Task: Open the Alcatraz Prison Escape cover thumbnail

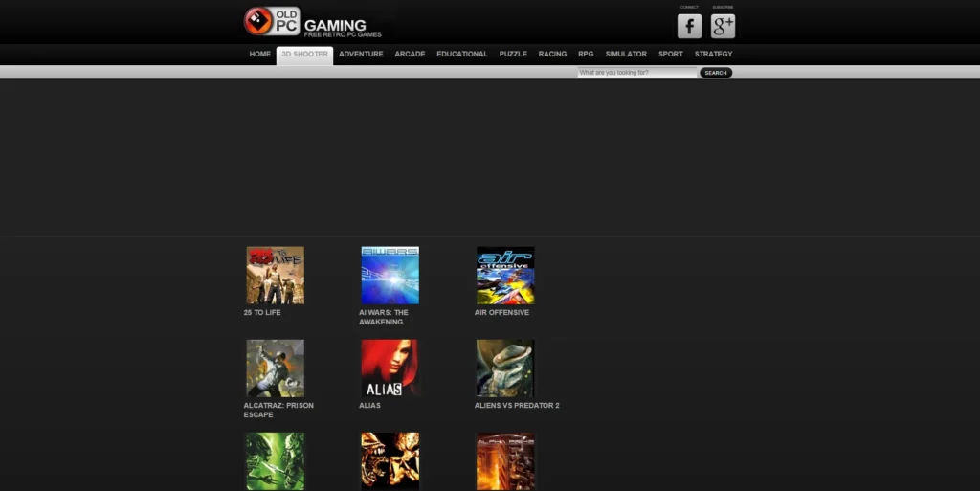Action: tap(275, 368)
